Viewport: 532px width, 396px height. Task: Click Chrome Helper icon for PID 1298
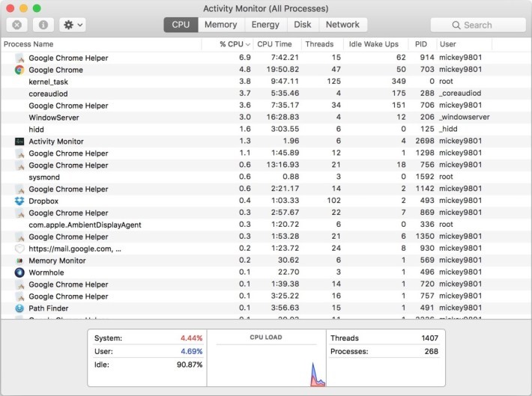click(19, 153)
